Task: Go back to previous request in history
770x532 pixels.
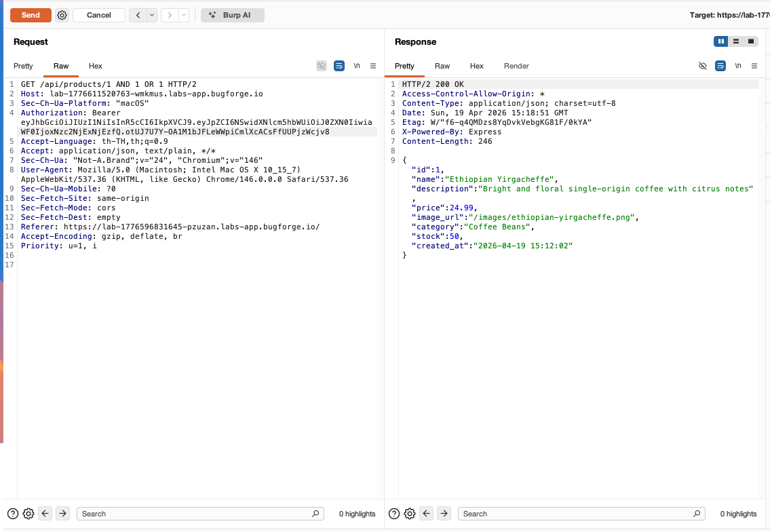Action: click(x=138, y=15)
